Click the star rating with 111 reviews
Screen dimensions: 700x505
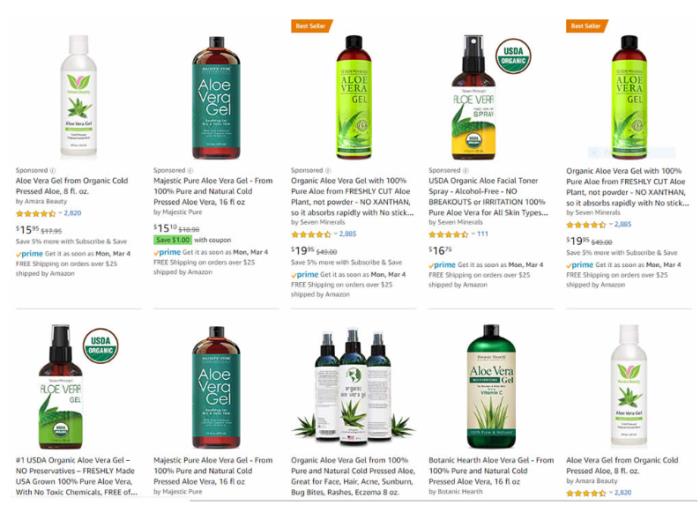448,234
